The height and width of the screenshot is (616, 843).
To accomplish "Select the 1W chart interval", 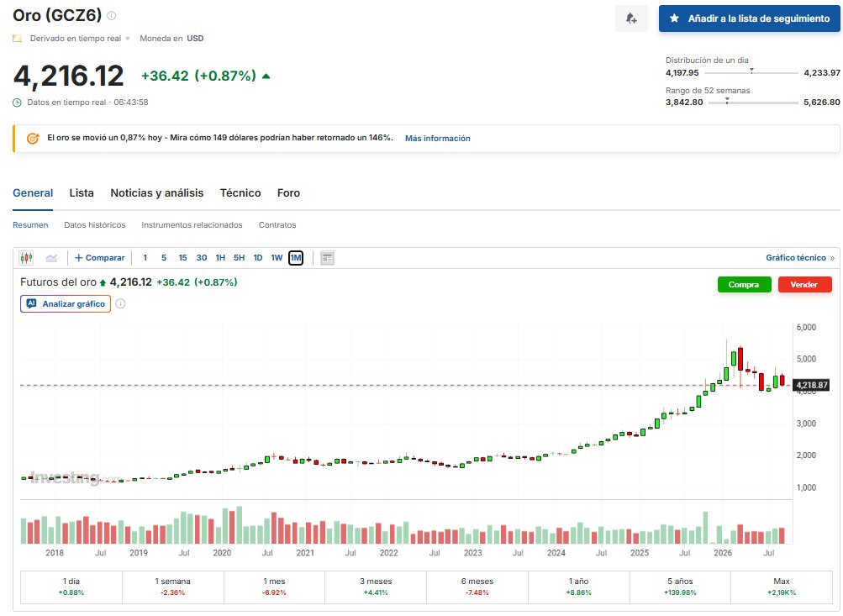I will click(x=277, y=258).
